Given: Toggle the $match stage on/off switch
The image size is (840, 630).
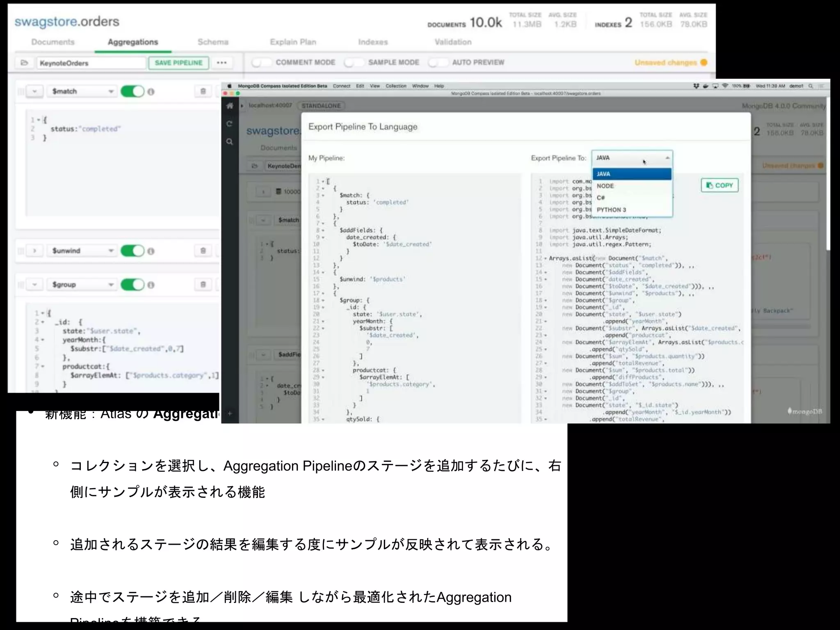Looking at the screenshot, I should click(x=132, y=91).
